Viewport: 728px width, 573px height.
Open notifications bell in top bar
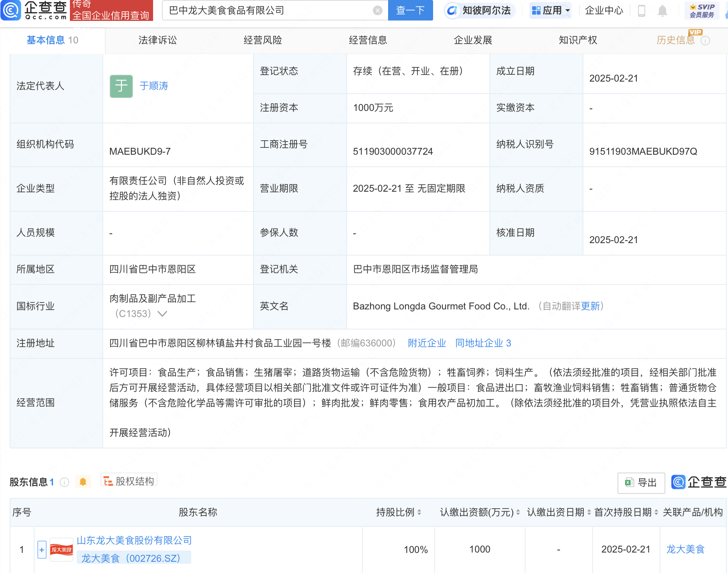coord(663,10)
